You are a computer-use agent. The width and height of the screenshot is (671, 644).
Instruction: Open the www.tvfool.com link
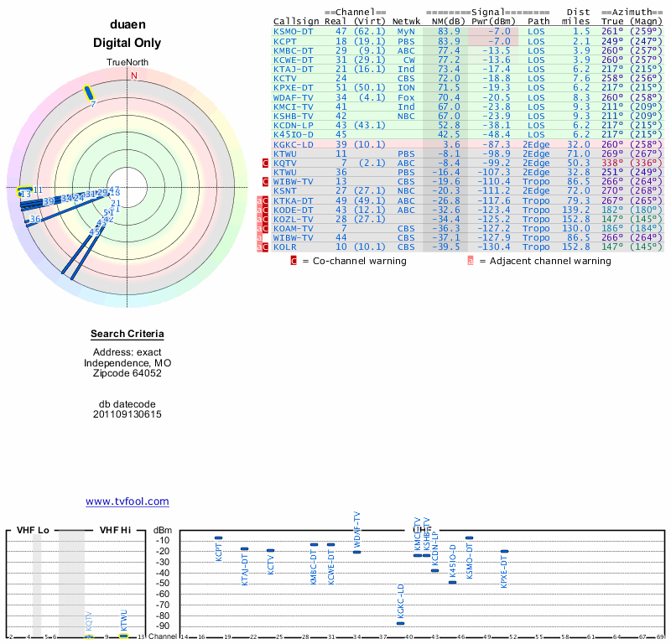point(127,501)
